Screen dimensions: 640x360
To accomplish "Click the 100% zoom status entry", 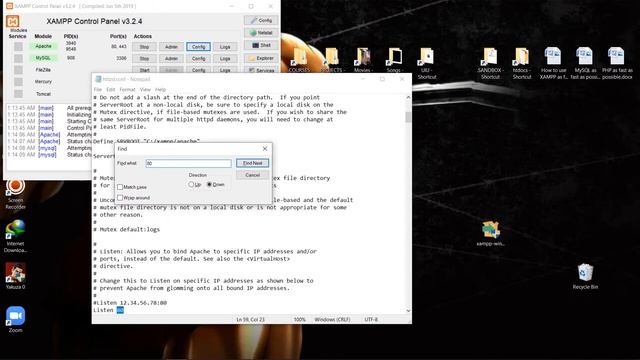I will coord(300,320).
